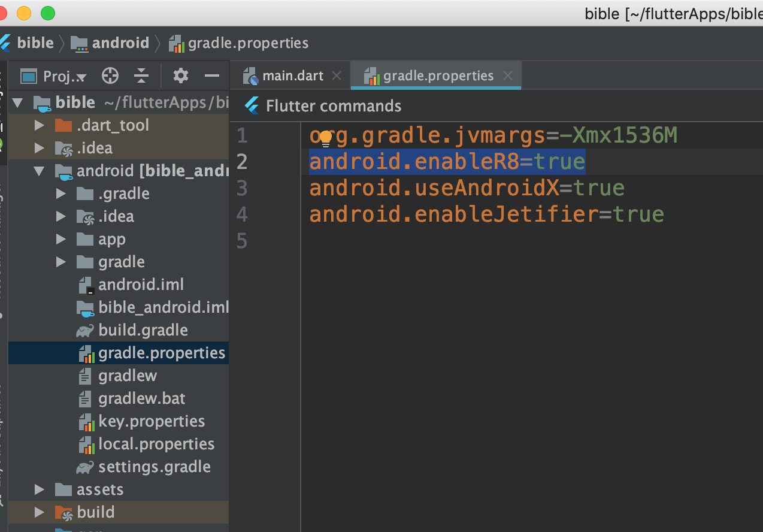Click the lightbulb quick-fix icon on line 1
763x532 pixels.
pyautogui.click(x=325, y=138)
